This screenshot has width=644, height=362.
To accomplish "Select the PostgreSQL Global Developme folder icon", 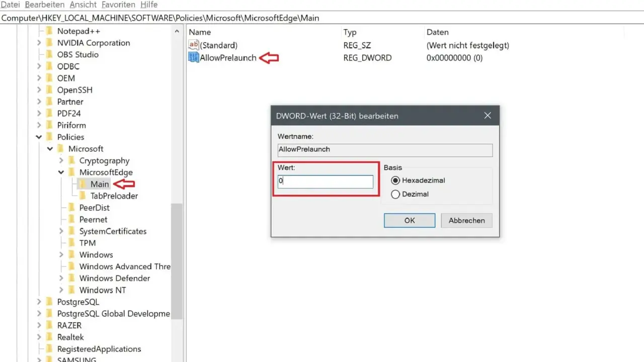I will click(49, 314).
